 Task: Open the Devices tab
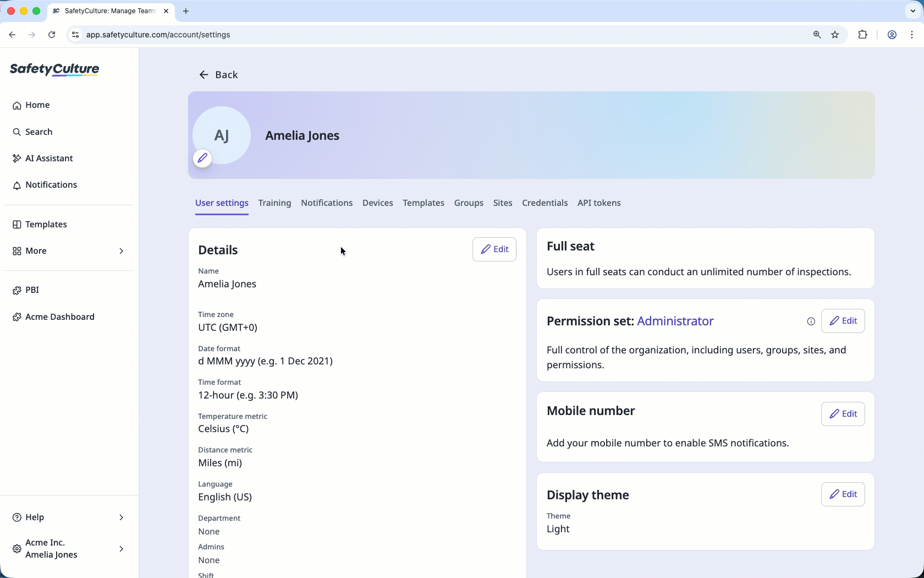pos(378,203)
